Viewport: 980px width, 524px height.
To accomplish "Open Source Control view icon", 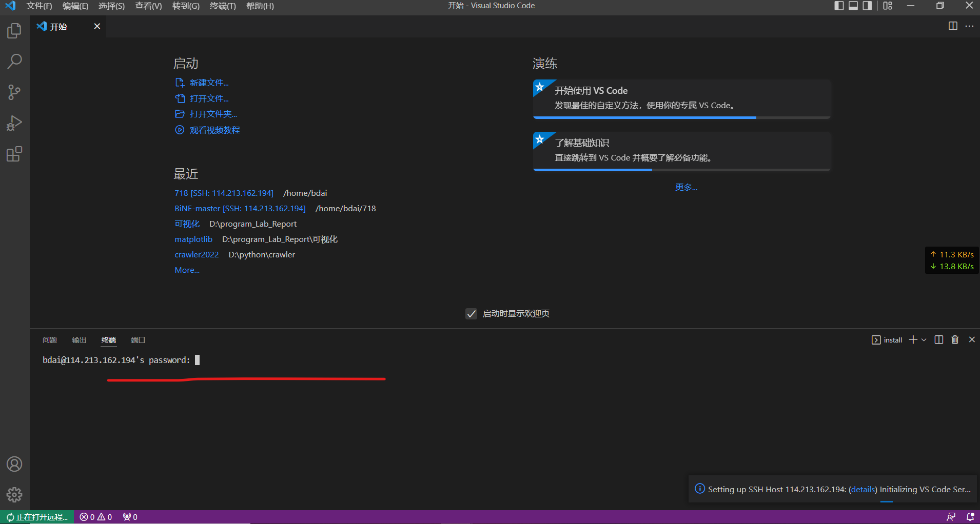I will 14,92.
